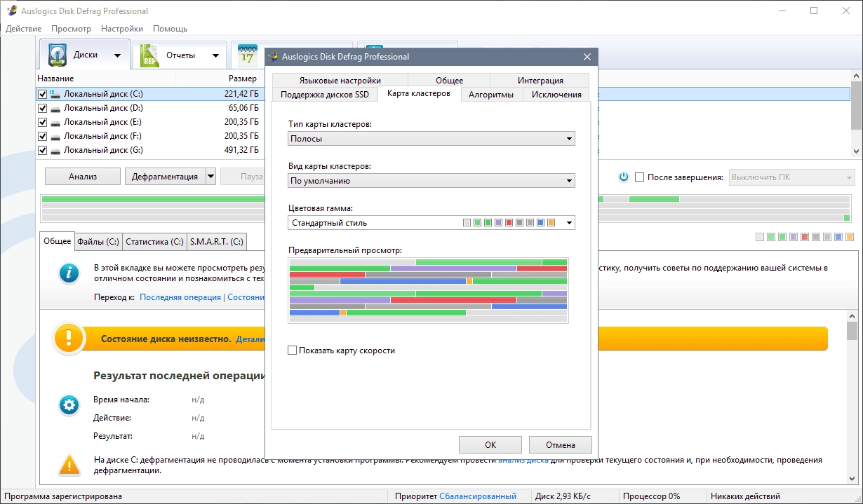863x504 pixels.
Task: Uncheck Локальный диск (G:) checkbox
Action: [43, 150]
